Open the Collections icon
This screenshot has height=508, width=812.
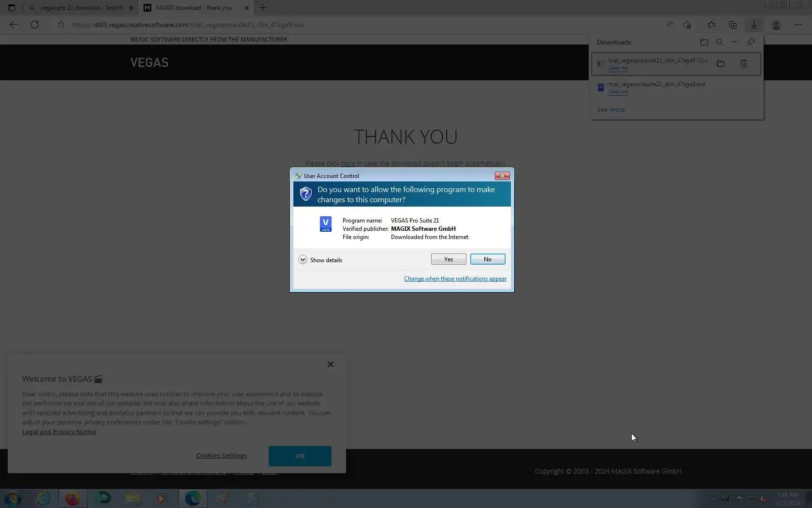pos(733,25)
